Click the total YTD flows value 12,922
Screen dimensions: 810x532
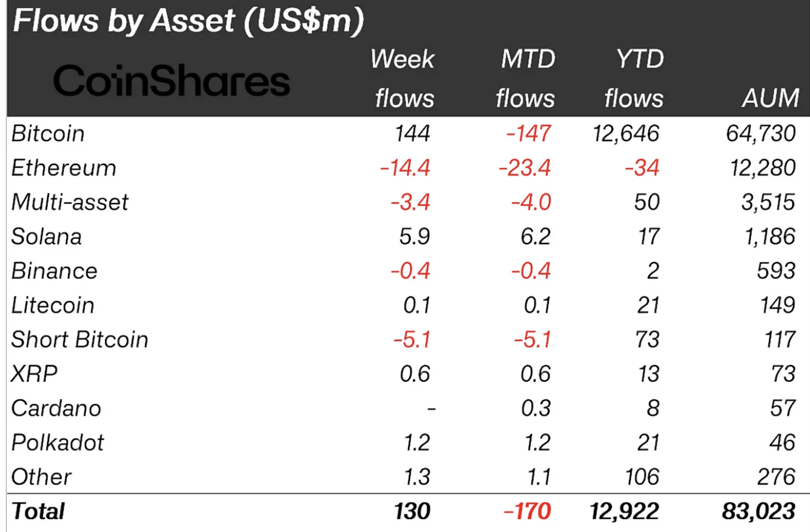pyautogui.click(x=624, y=511)
